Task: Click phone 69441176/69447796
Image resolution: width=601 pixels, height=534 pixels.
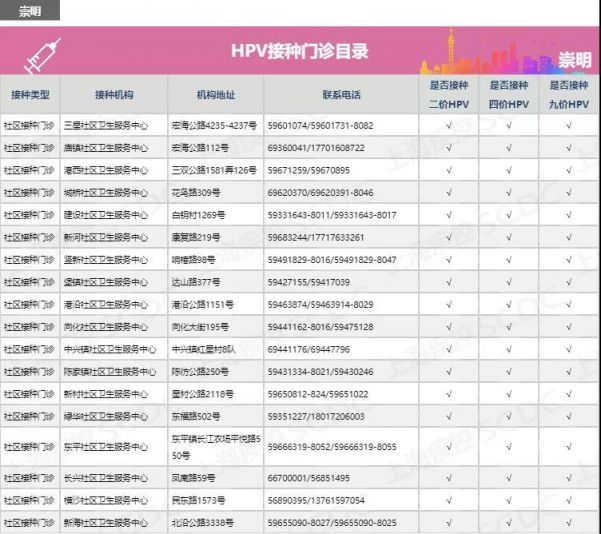Action: pyautogui.click(x=309, y=349)
